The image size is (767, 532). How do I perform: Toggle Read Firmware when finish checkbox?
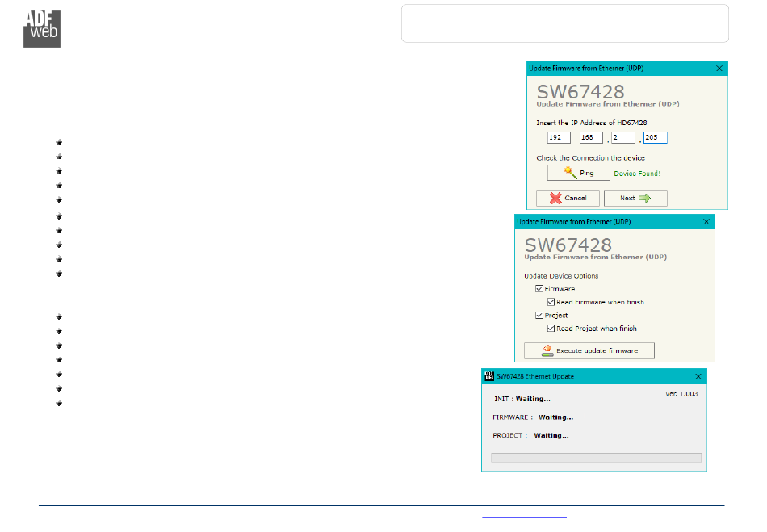[551, 302]
